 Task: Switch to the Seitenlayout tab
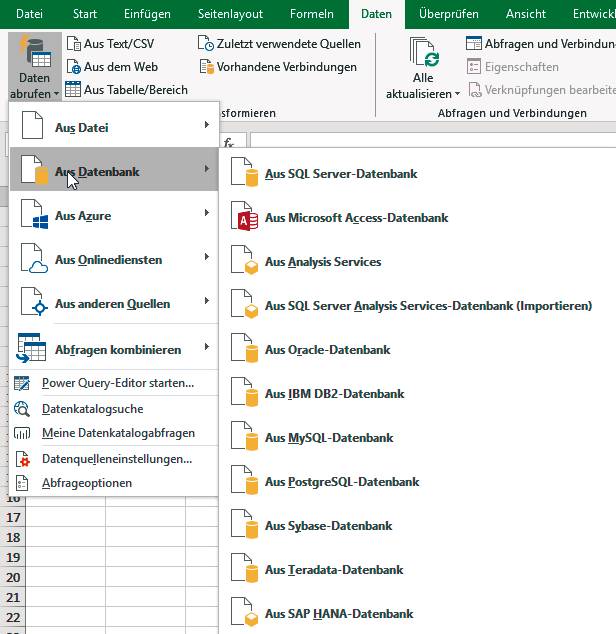(x=230, y=14)
